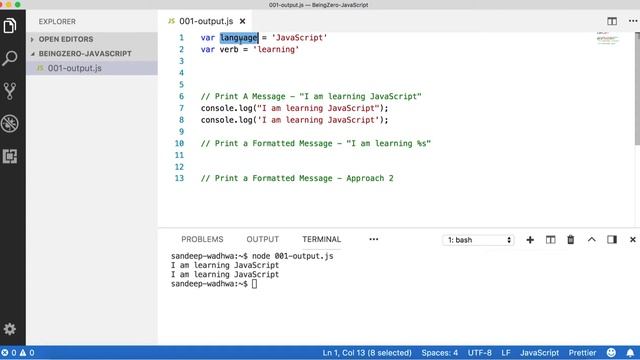Change indentation via 'Spaces: 4'
The image size is (640, 360).
coord(440,353)
